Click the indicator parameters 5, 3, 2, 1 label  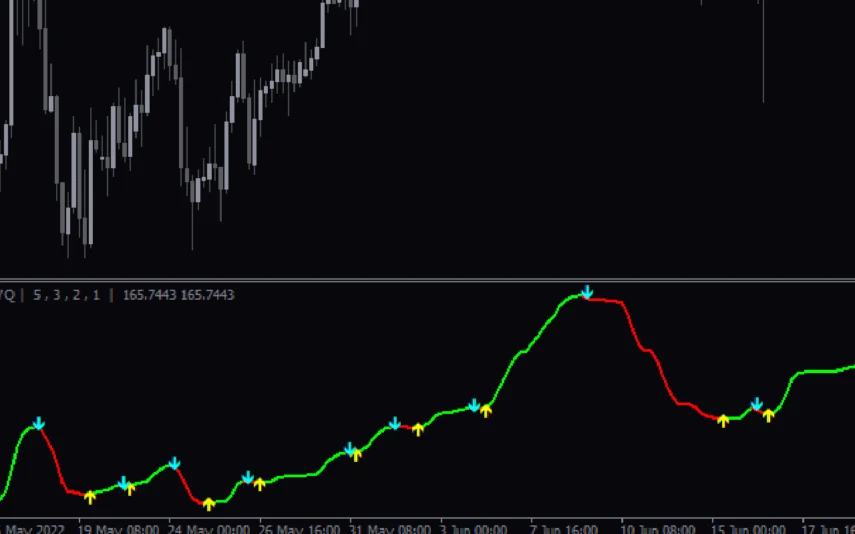tap(69, 295)
